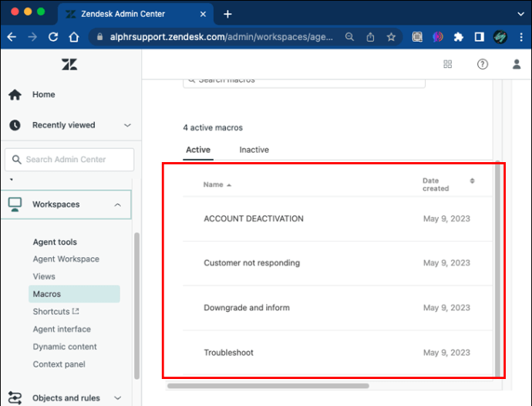
Task: Open the Views page
Action: coord(44,276)
